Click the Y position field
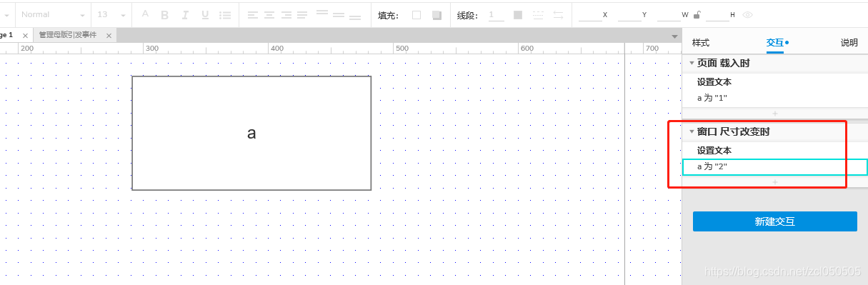868x285 pixels. (x=629, y=14)
